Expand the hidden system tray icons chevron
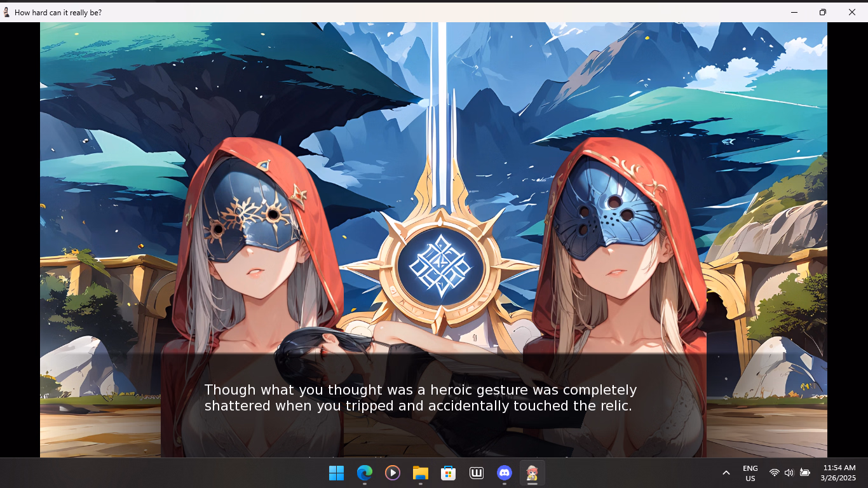Image resolution: width=868 pixels, height=488 pixels. point(726,473)
